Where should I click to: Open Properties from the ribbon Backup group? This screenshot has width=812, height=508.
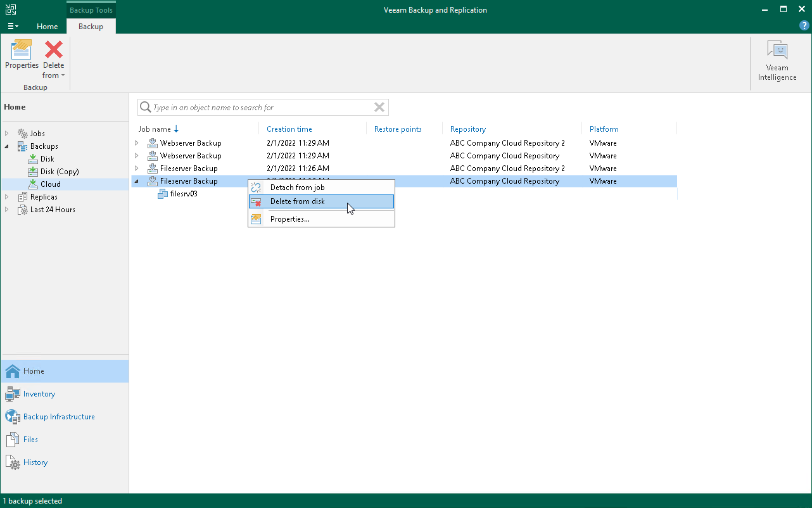pos(22,56)
